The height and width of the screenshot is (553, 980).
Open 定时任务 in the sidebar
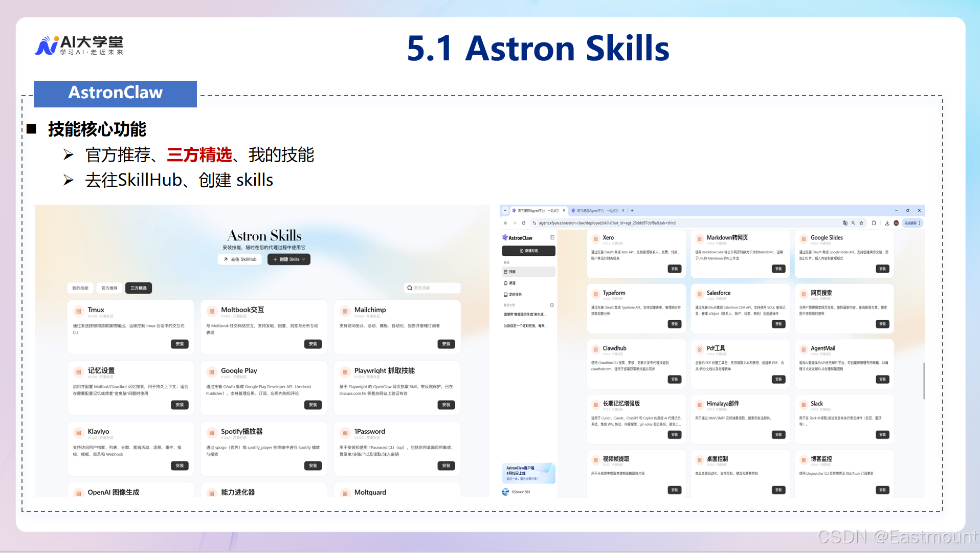(528, 294)
